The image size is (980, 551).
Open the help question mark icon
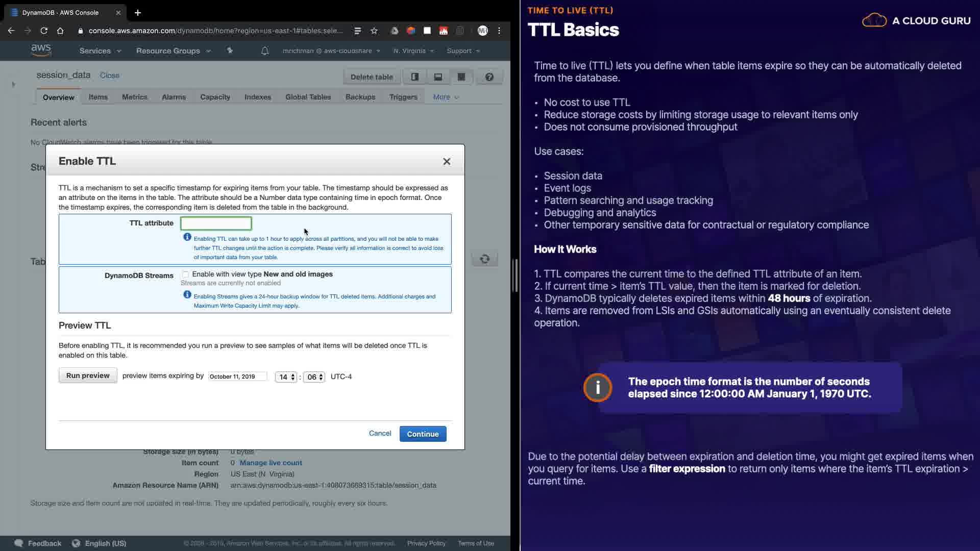[489, 77]
